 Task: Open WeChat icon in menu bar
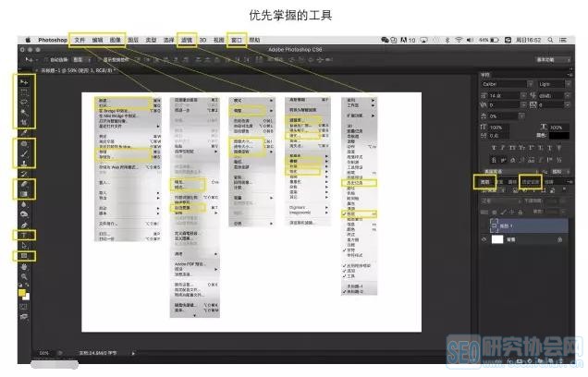click(x=385, y=40)
